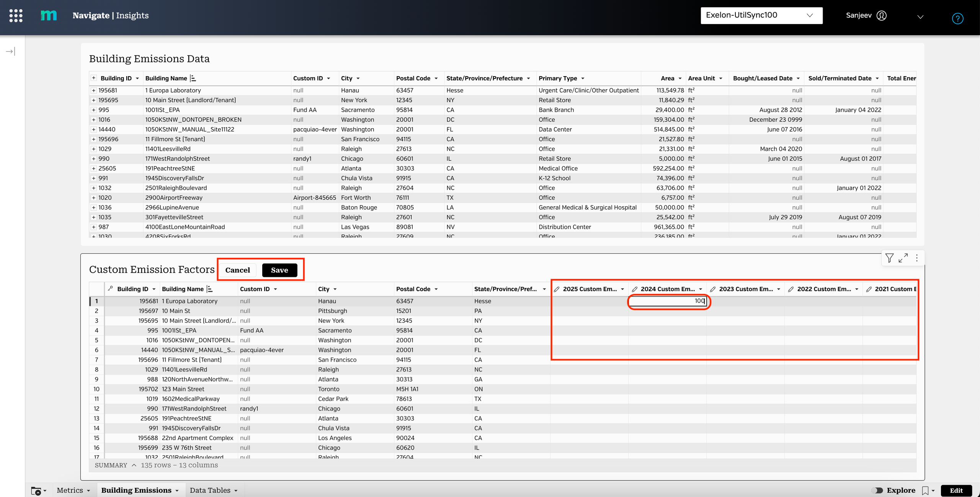
Task: Click the key icon beside Building ID header
Action: pyautogui.click(x=110, y=289)
